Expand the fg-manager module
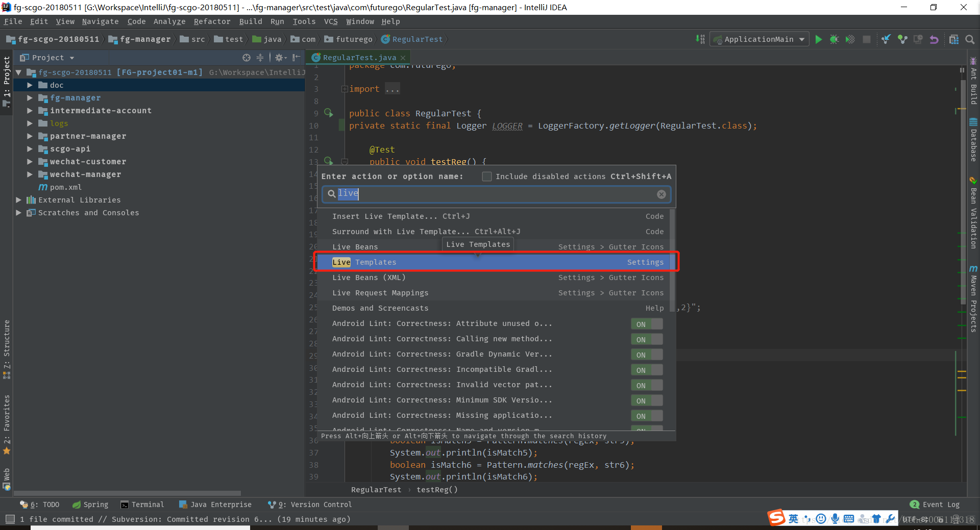Screen dimensions: 980x530 click(x=30, y=98)
